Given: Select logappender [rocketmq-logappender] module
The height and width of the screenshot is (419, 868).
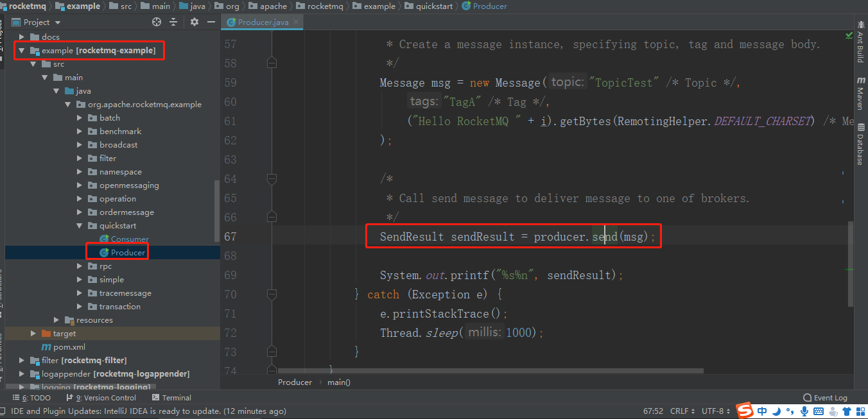Looking at the screenshot, I should coord(109,374).
